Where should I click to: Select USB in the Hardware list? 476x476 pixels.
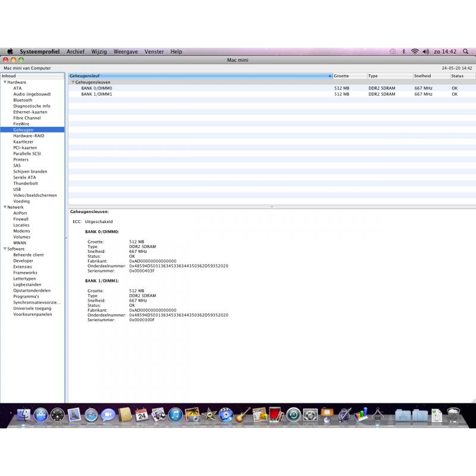(x=17, y=189)
